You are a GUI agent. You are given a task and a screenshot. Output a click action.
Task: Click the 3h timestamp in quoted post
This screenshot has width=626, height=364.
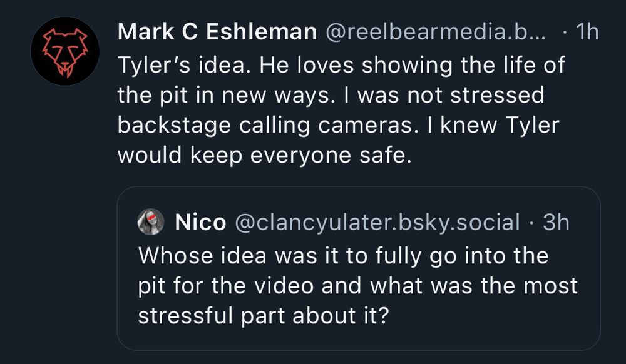pos(556,222)
